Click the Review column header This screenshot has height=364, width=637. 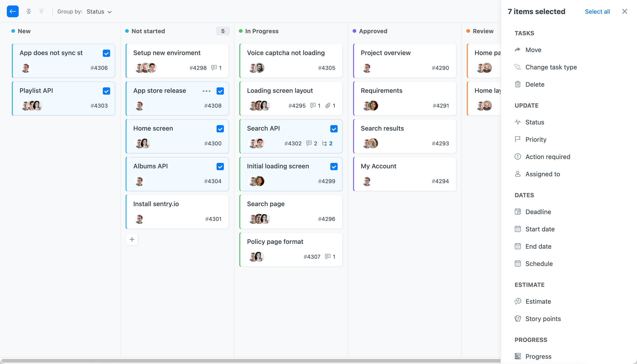click(x=483, y=31)
